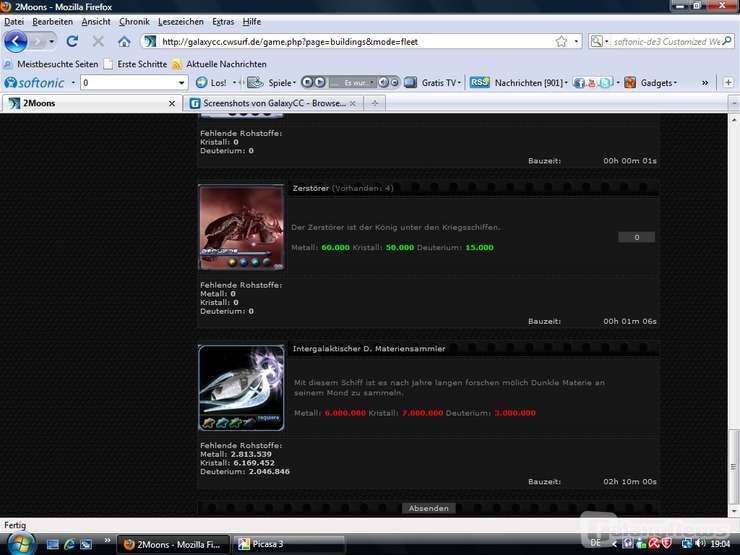Viewport: 740px width, 555px height.
Task: Switch to the 2Moons tab
Action: point(92,103)
